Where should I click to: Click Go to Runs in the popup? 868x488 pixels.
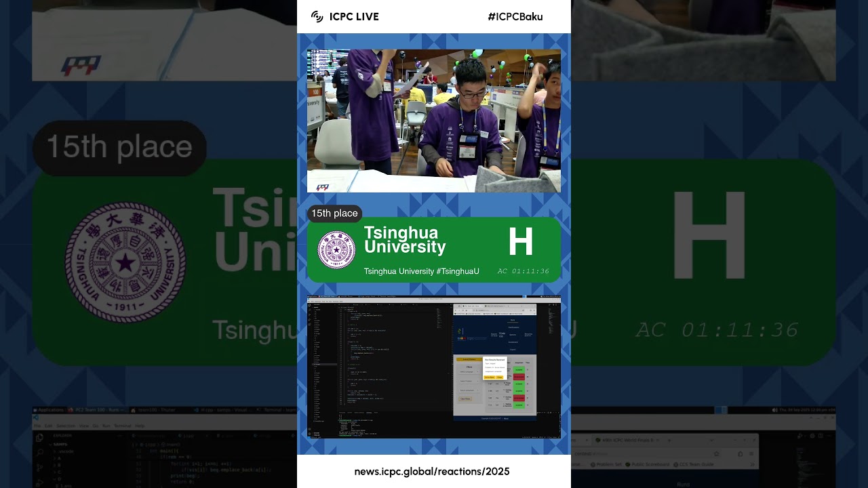[x=490, y=378]
